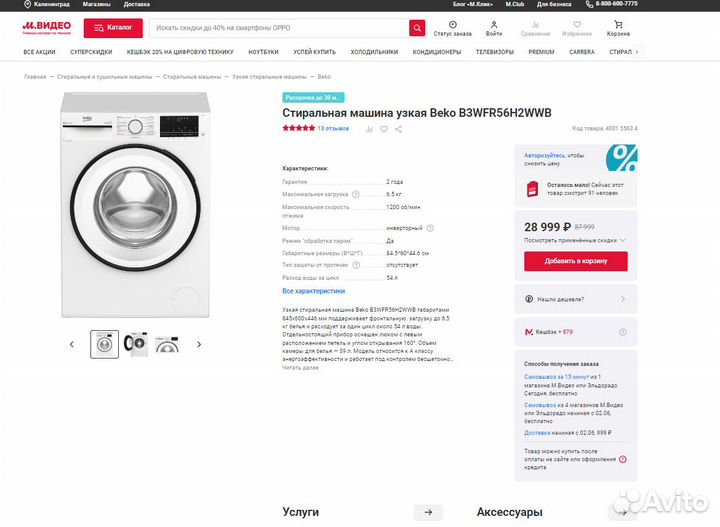Open УСПЕЙ КУПИТЬ menu item
720x527 pixels.
click(315, 52)
